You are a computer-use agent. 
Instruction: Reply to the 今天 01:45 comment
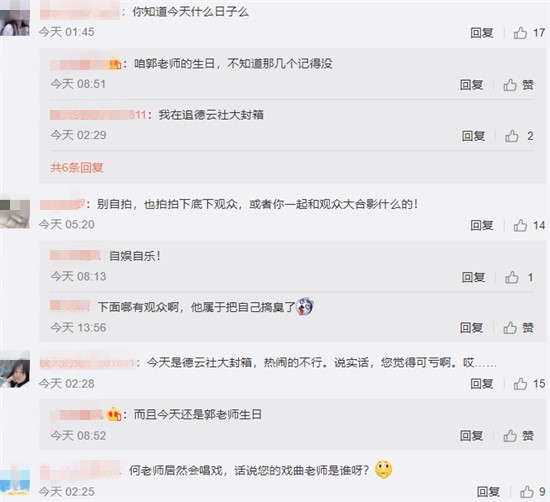point(482,33)
